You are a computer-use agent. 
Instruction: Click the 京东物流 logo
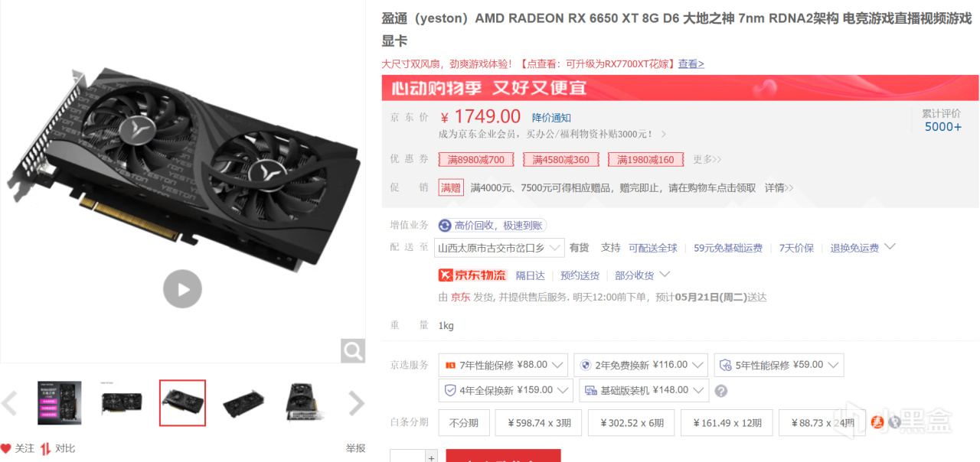click(x=472, y=275)
